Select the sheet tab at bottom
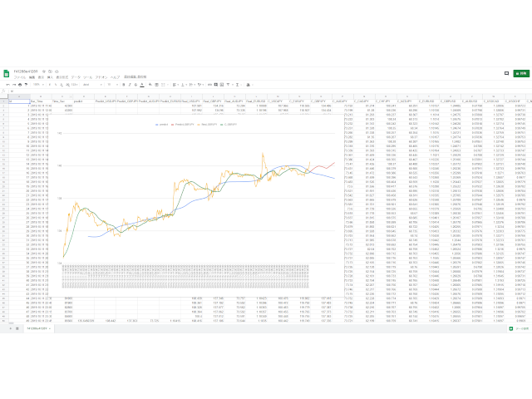This screenshot has height=399, width=532. coord(39,328)
